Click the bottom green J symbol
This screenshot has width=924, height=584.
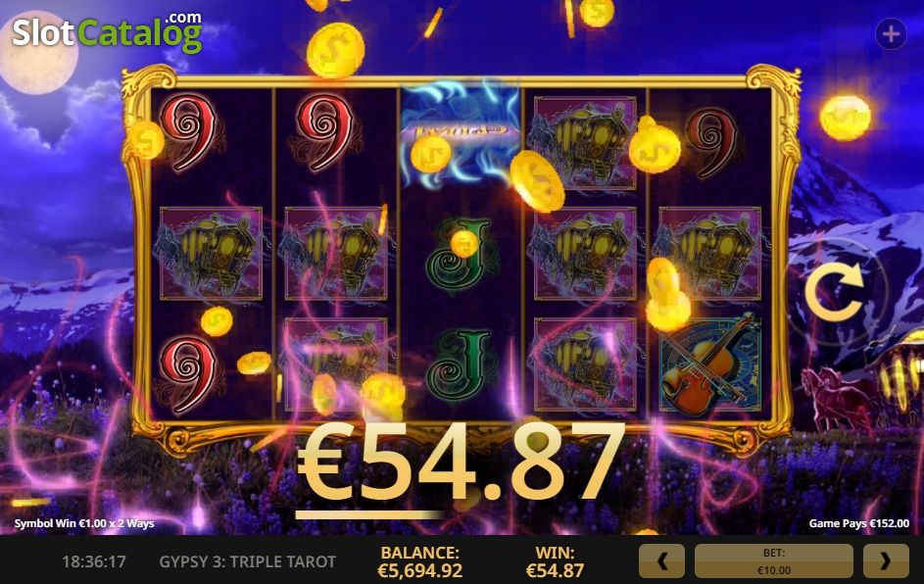click(x=460, y=365)
